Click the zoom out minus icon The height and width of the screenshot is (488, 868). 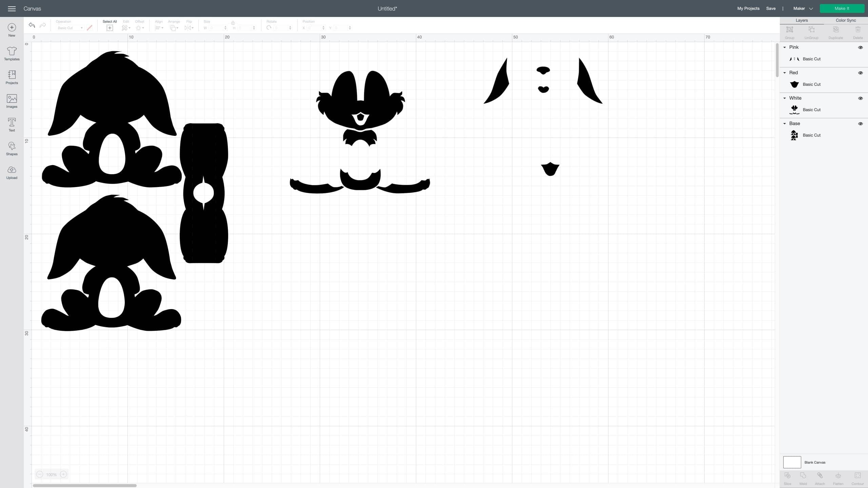click(x=40, y=474)
